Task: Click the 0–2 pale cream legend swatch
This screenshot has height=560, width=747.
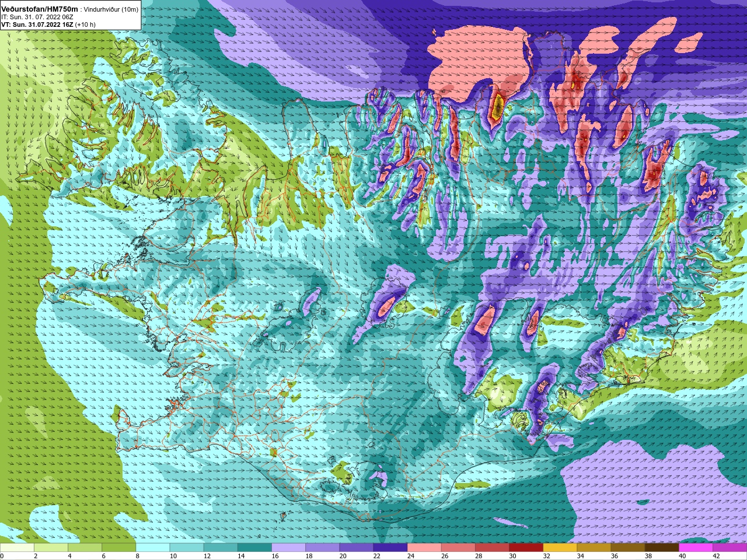Action: click(x=17, y=547)
